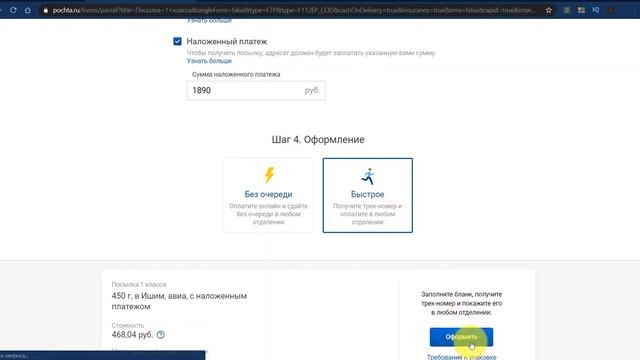Click the lightning bolt icon on Без очереди
The height and width of the screenshot is (360, 640).
pyautogui.click(x=269, y=175)
